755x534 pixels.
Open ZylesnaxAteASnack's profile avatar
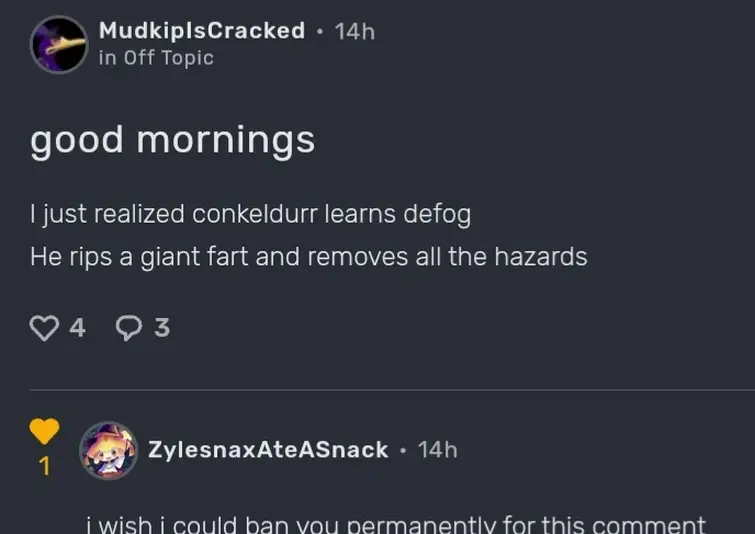click(x=108, y=450)
